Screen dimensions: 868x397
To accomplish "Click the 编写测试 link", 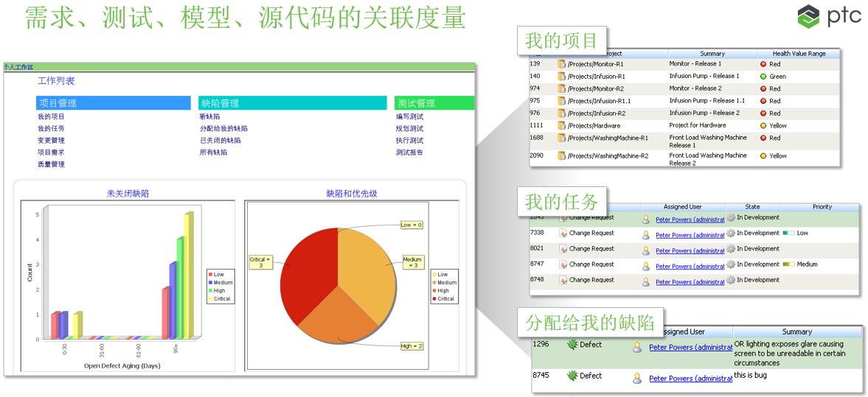I will [x=409, y=116].
